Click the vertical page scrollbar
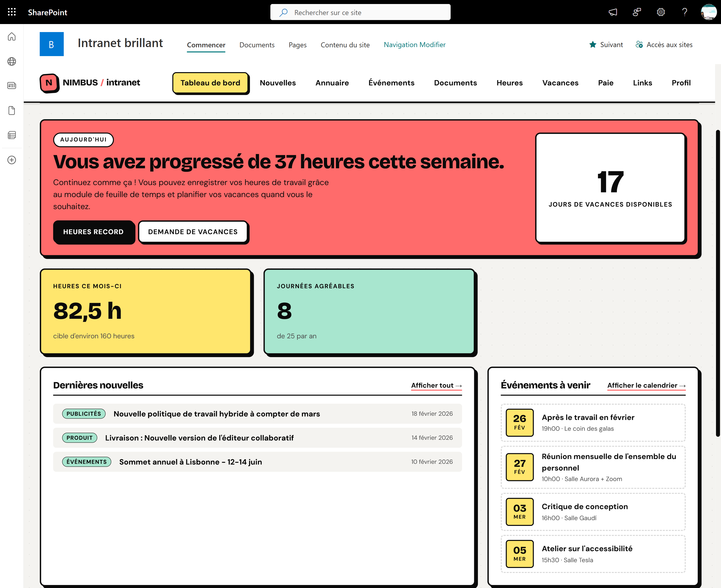 (718, 283)
